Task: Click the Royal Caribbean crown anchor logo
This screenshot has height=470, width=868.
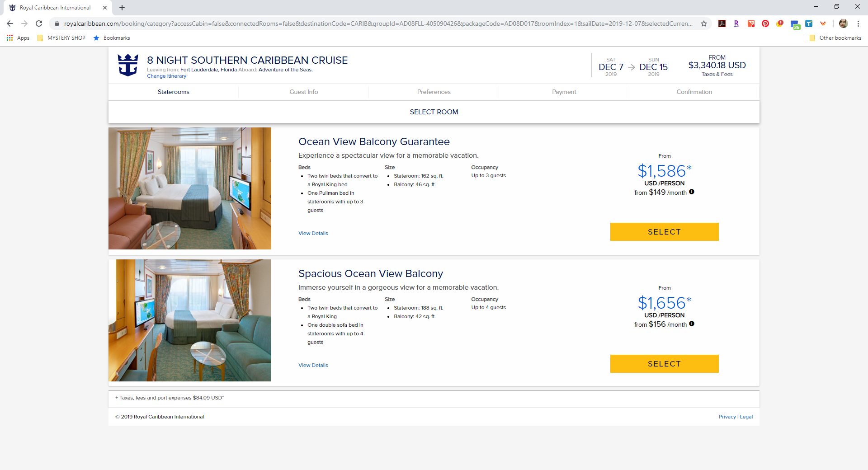Action: tap(128, 65)
